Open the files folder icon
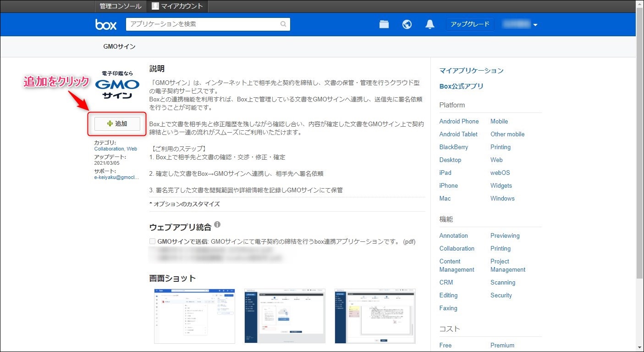 [x=384, y=24]
